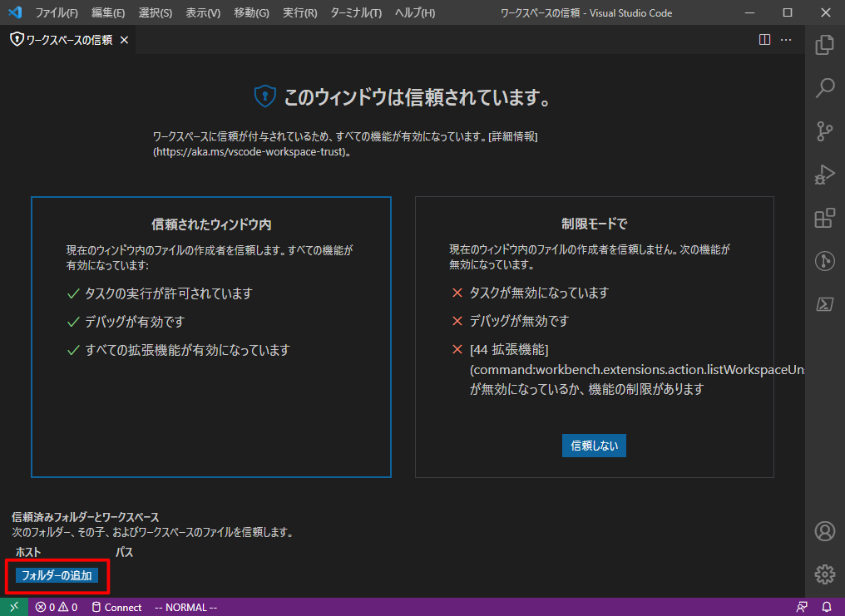Open the feedback icon in status bar
This screenshot has height=616, width=845.
coord(802,607)
